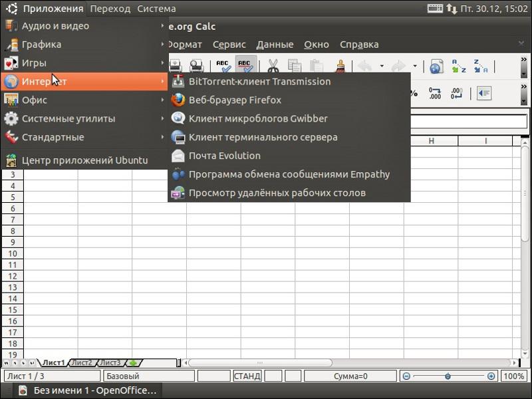Click the zoom slider handle
Screen dimensions: 532x399
pos(448,376)
